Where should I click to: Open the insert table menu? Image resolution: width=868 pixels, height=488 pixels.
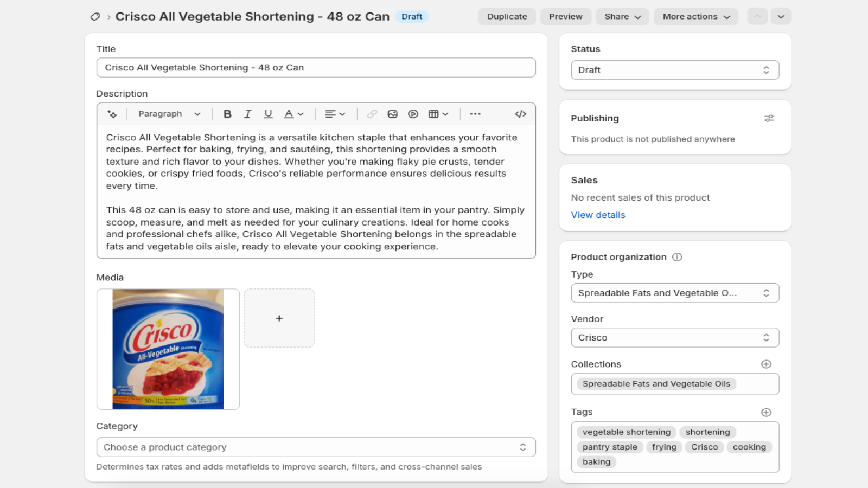pyautogui.click(x=438, y=114)
